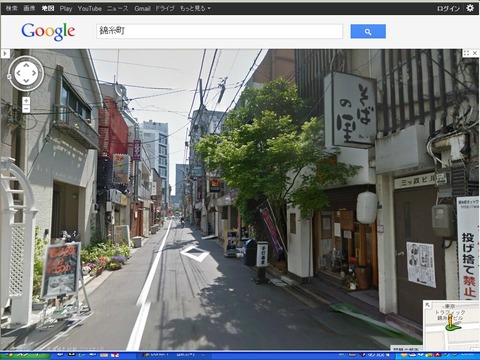Viewport: 480px width, 360px height.
Task: Open the settings gear menu
Action: click(470, 8)
